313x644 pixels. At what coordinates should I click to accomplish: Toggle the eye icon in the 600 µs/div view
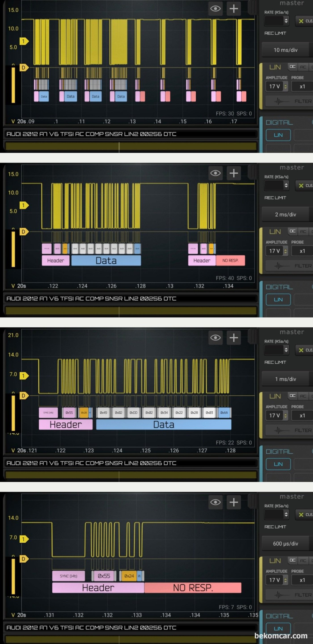[216, 502]
